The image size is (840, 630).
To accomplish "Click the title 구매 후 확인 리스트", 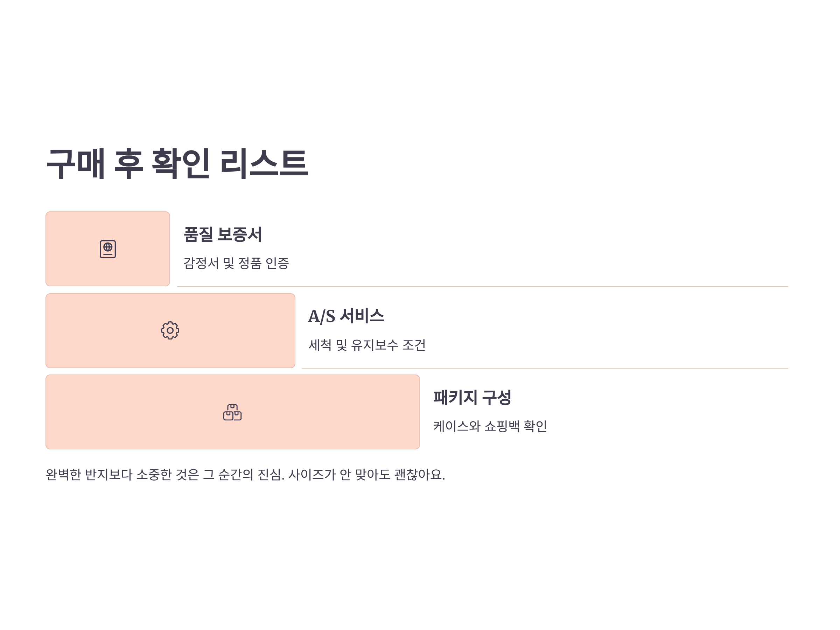I will 177,164.
